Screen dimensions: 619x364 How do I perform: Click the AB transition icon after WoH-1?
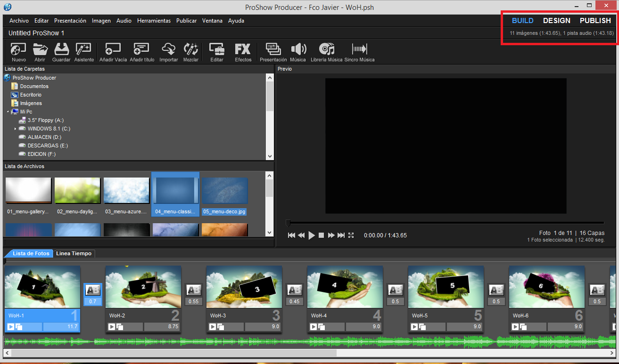tap(92, 290)
